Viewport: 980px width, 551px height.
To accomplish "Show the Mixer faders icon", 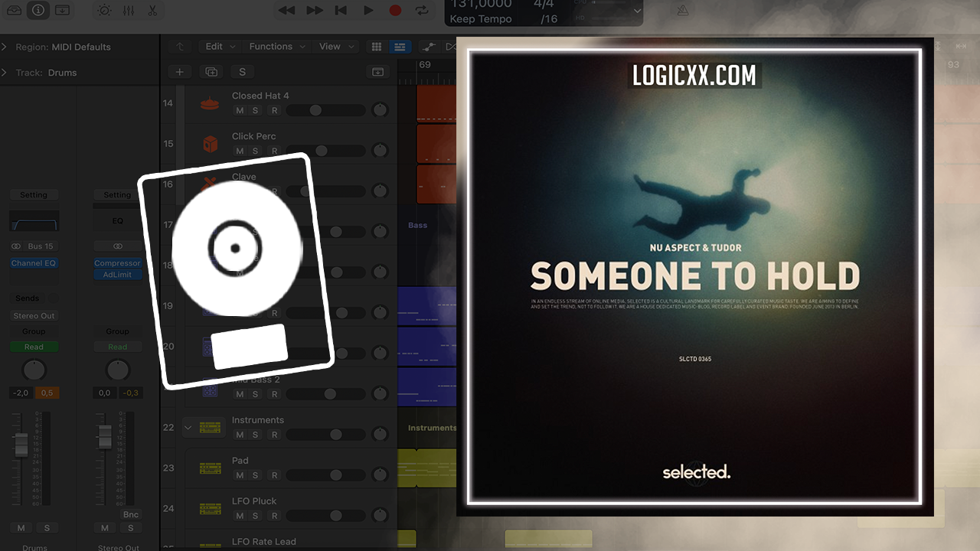I will pos(128,10).
